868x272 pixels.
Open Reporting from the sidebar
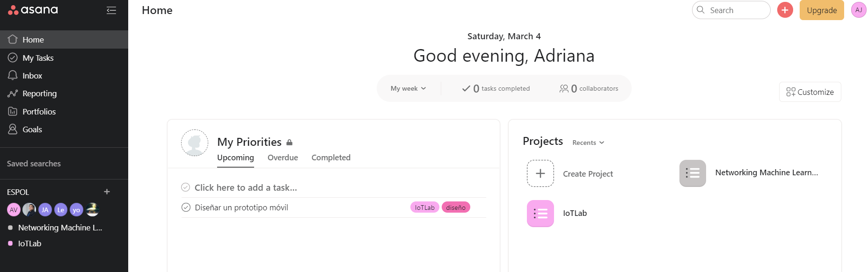(39, 93)
